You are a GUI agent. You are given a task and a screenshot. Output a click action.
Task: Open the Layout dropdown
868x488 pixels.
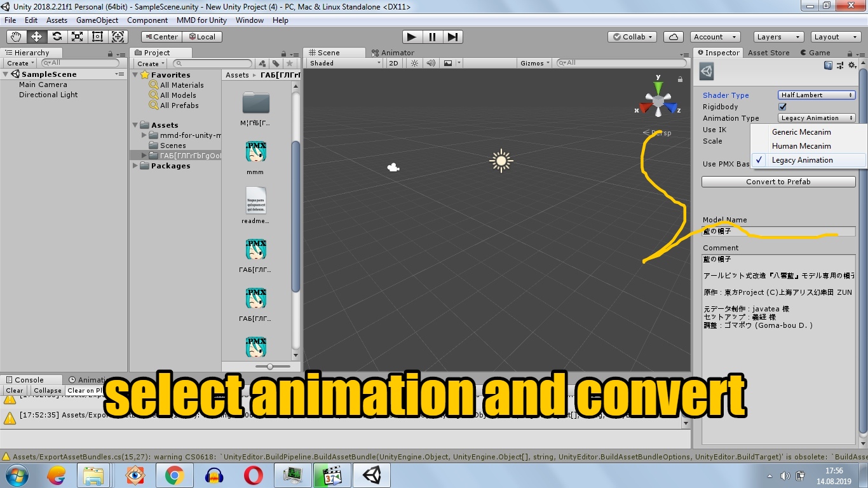(835, 37)
